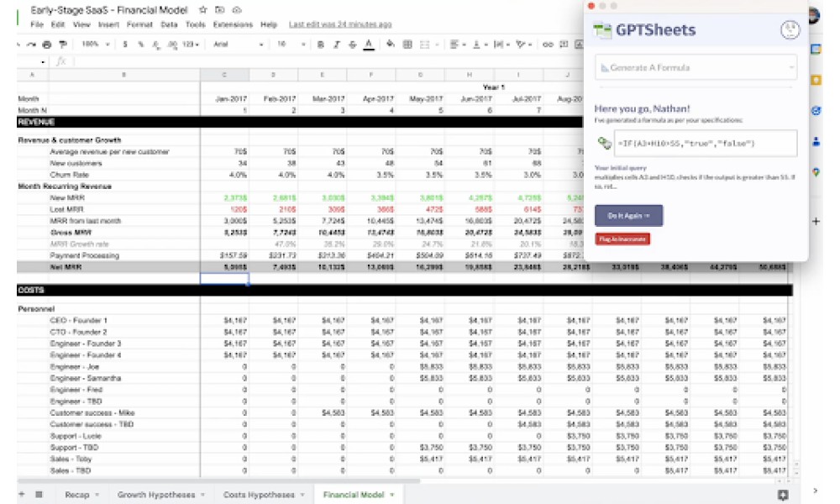Screen dimensions: 840x504
Task: Add a new sheet with plus icon
Action: coord(22,494)
